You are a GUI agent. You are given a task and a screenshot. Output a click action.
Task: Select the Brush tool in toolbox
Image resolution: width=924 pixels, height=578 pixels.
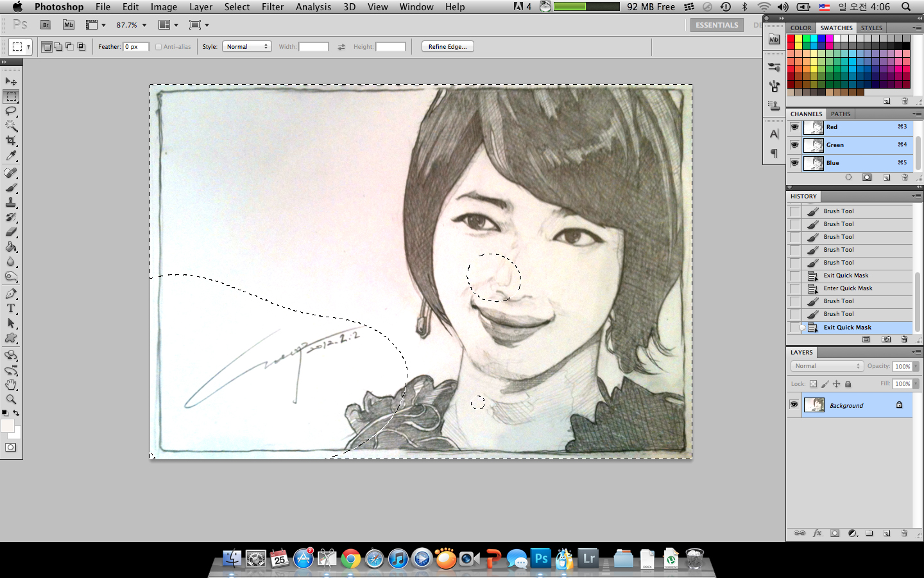point(11,188)
